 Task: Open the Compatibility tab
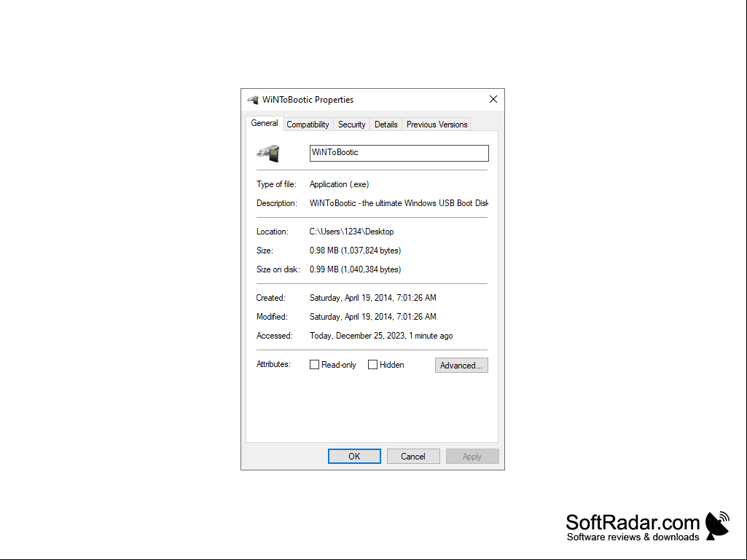point(308,125)
